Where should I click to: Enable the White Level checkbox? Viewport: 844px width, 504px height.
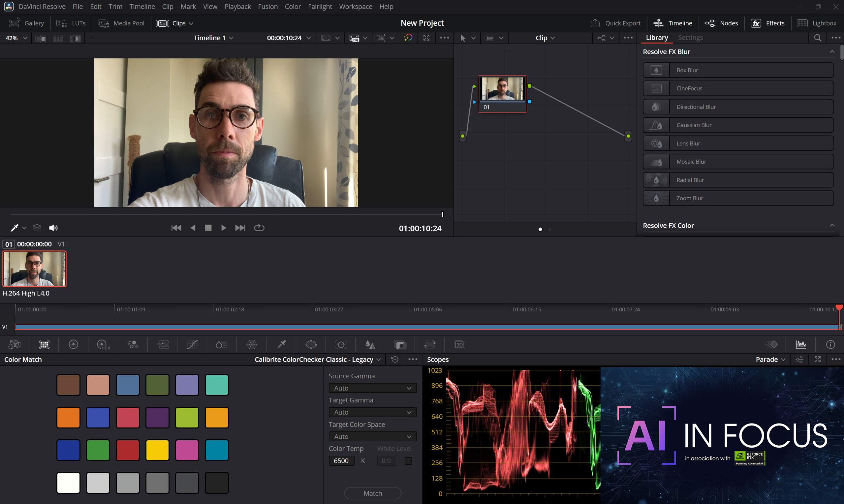408,461
